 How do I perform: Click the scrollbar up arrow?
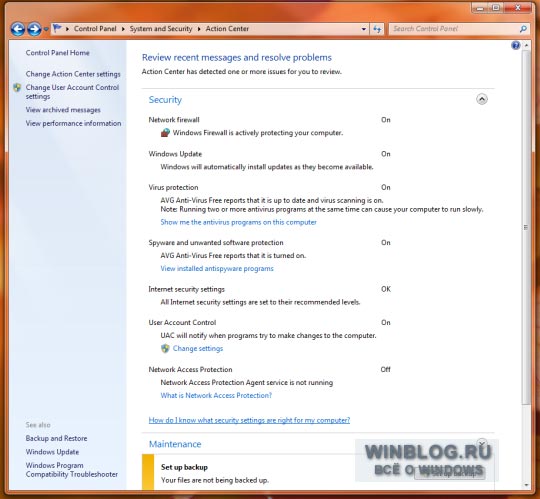526,45
